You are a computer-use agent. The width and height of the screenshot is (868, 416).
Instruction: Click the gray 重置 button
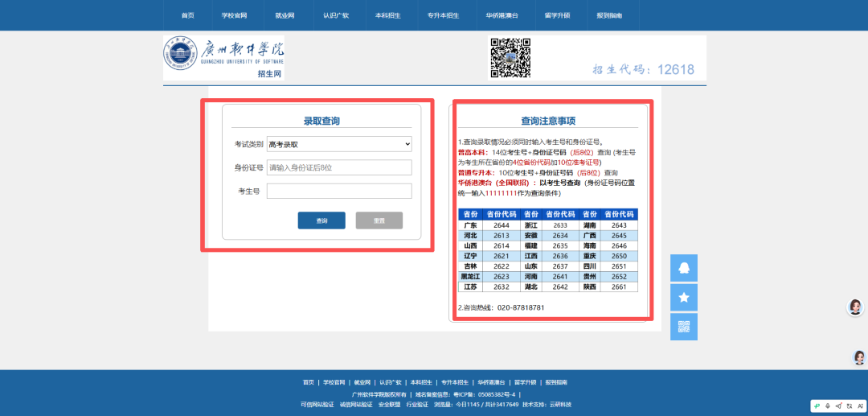379,220
